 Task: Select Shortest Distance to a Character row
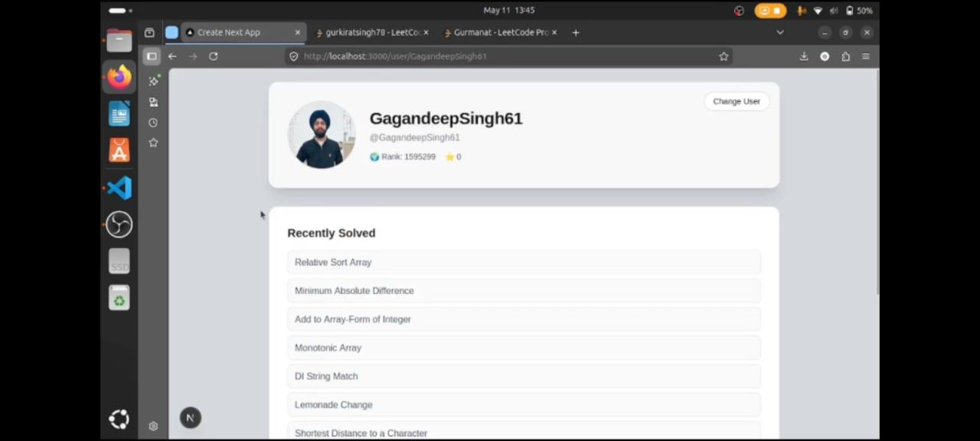pyautogui.click(x=524, y=431)
